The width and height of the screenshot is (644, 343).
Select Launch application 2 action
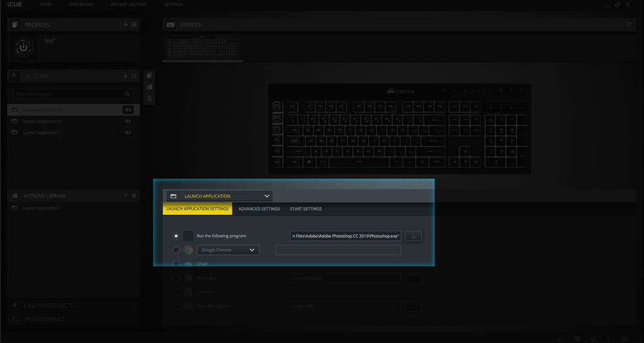(x=73, y=122)
